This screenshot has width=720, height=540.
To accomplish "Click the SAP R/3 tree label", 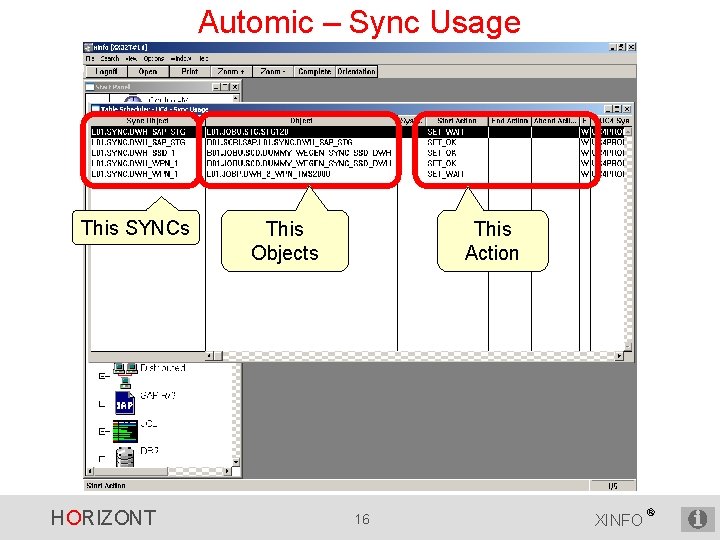I will click(x=158, y=395).
